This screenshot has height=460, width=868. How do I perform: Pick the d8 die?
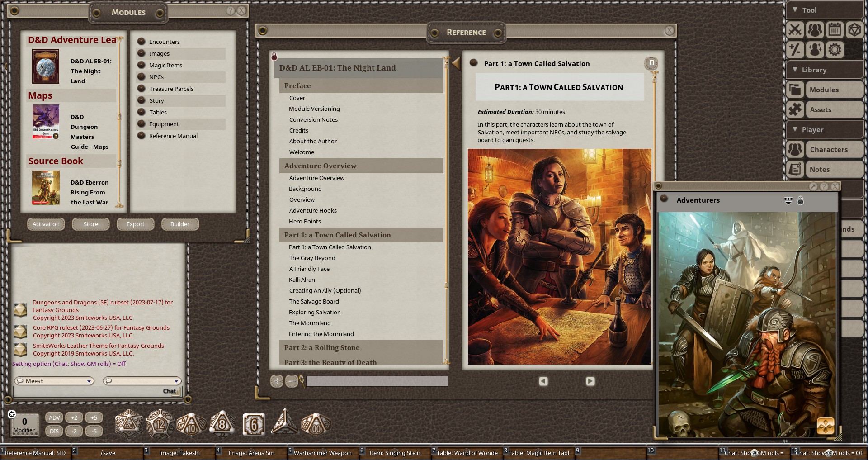pos(222,424)
